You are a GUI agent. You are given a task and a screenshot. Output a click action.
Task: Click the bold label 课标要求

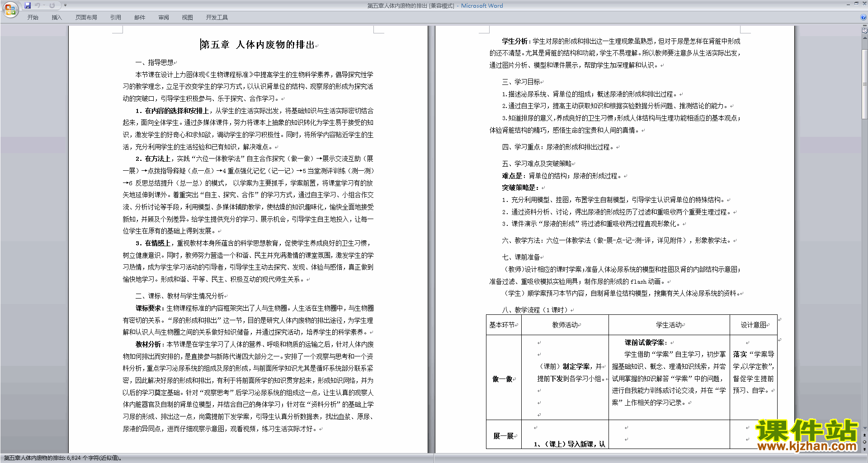click(x=150, y=308)
